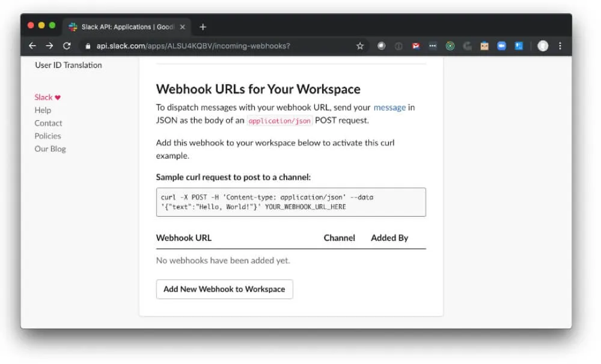Open Chrome's three-dot menu
Image resolution: width=601 pixels, height=364 pixels.
pos(560,45)
